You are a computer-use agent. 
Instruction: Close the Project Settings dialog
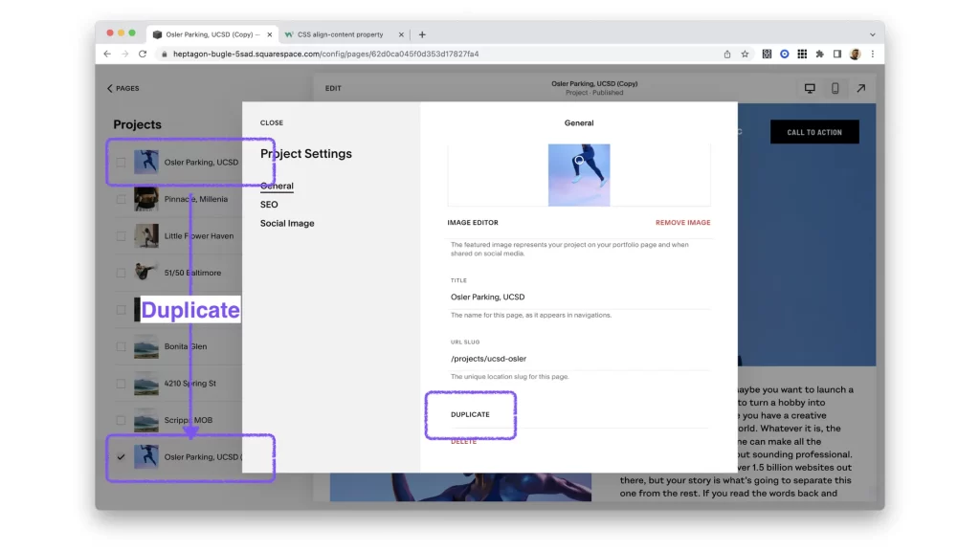[x=272, y=123]
